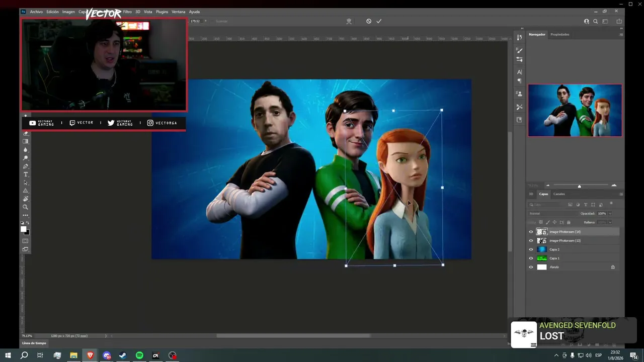Open the Navegador panel options menu
Screen dimensions: 644x362
[x=621, y=35]
